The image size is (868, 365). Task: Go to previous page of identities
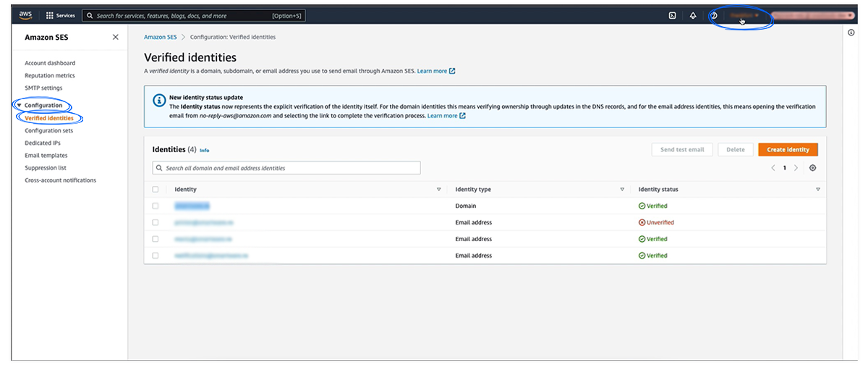(x=773, y=168)
